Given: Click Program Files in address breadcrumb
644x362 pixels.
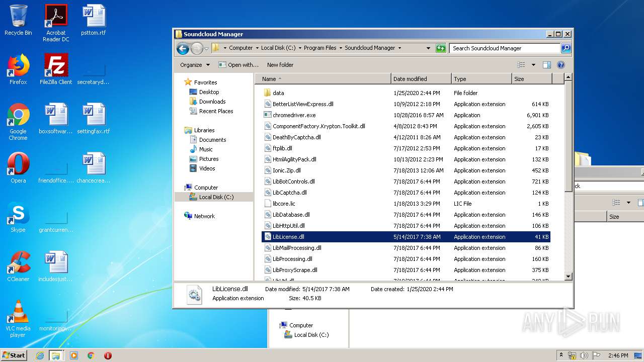Looking at the screenshot, I should point(320,48).
